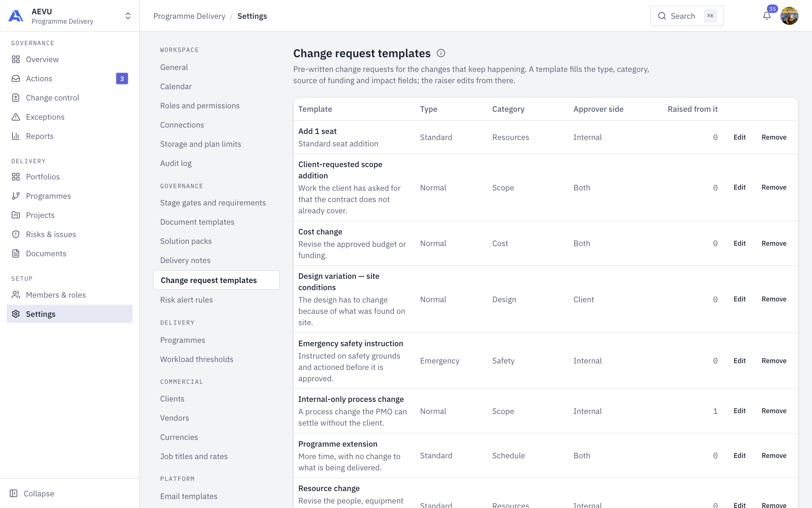Click the Collapse sidebar icon
Viewport: 812px width, 508px height.
point(14,494)
